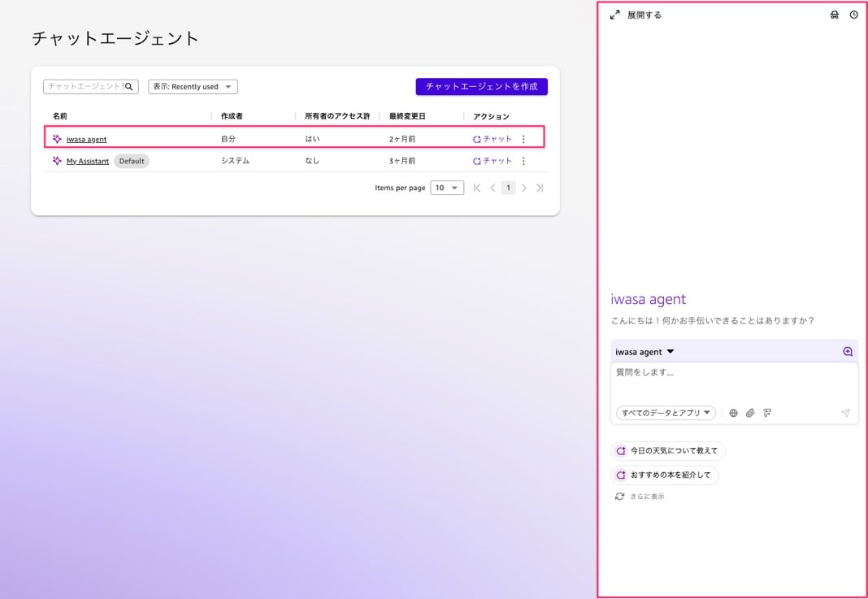This screenshot has width=868, height=599.
Task: Open the 表示: Recently used dropdown
Action: click(x=193, y=87)
